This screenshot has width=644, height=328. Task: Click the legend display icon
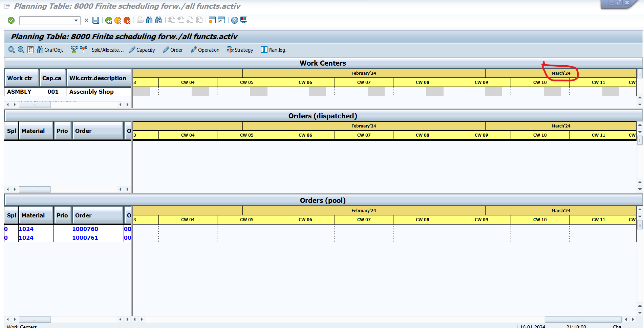point(30,50)
